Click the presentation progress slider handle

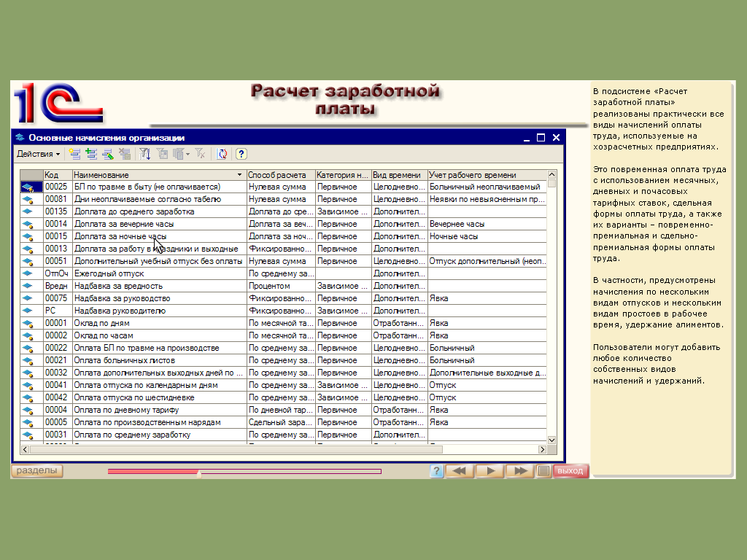pyautogui.click(x=199, y=472)
